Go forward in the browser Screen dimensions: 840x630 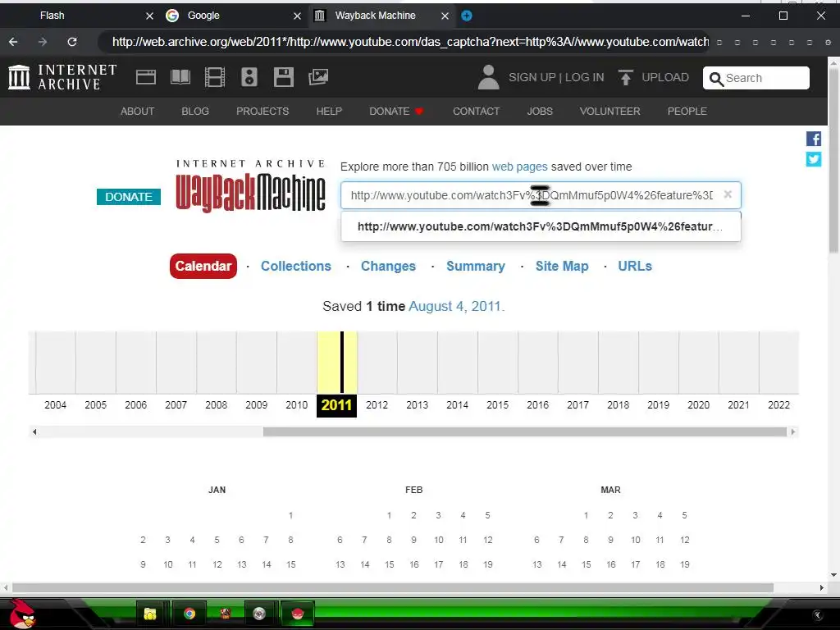click(43, 42)
